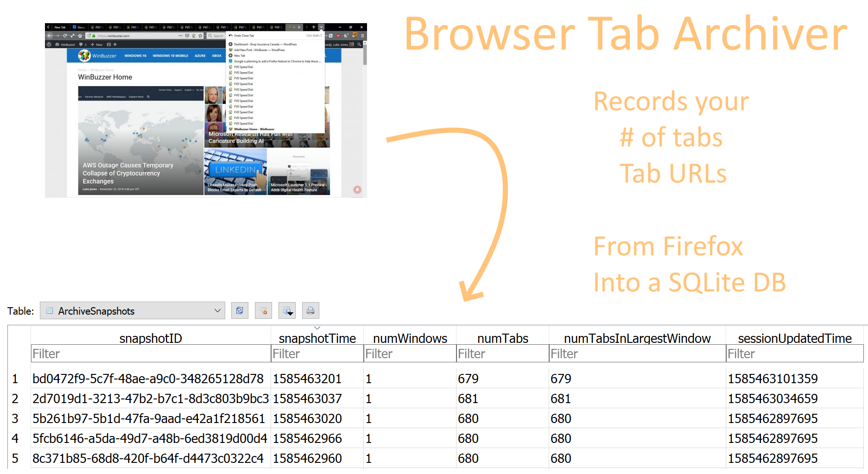The image size is (868, 474).
Task: Switch to the Google tab in Firefox
Action: (79, 27)
